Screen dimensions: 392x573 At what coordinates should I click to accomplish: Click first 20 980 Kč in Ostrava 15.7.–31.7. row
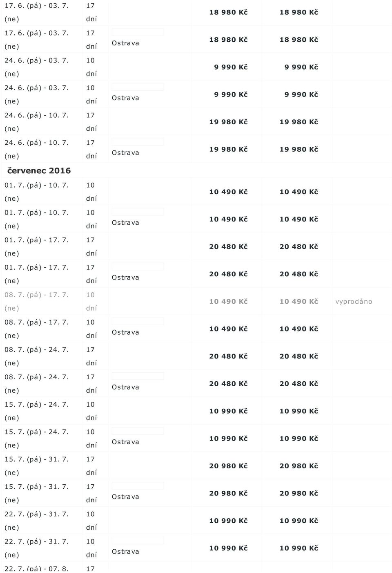click(x=228, y=493)
